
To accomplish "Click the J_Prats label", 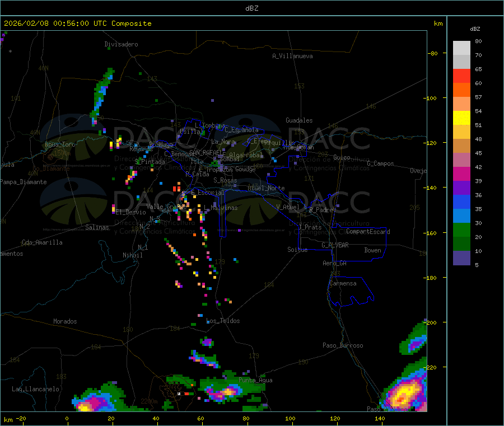I will (310, 227).
